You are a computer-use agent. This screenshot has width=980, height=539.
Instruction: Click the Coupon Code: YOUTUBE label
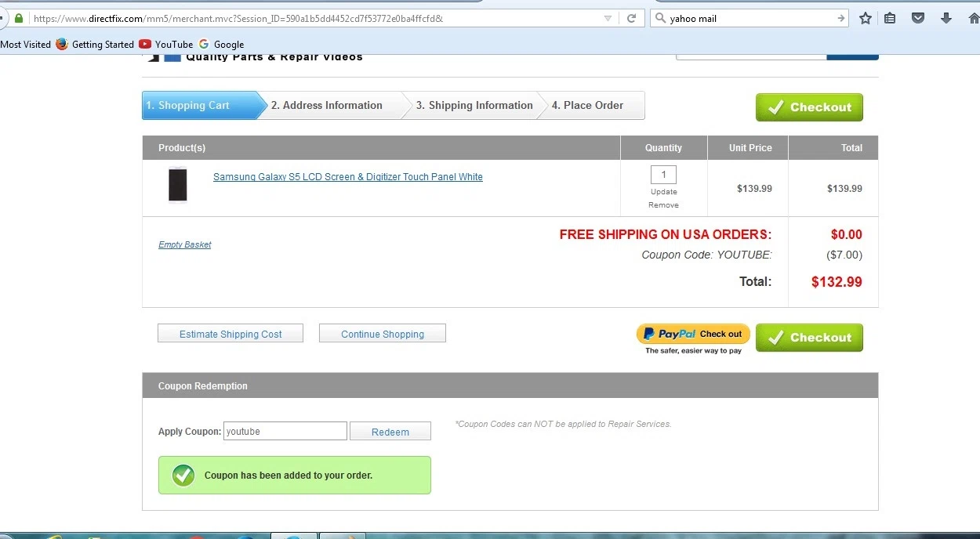tap(706, 255)
